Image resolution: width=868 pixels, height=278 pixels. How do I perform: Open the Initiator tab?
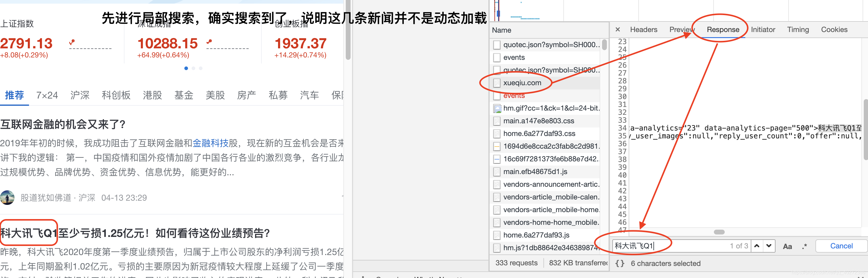(763, 30)
